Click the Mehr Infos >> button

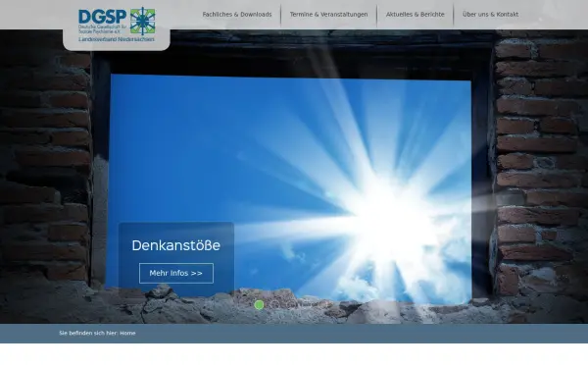coord(176,273)
